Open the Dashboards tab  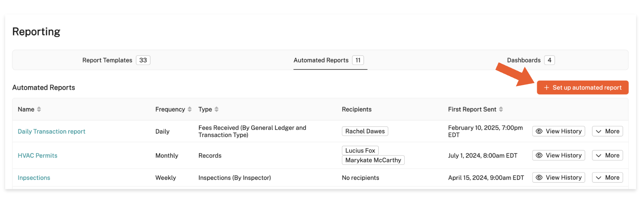(x=530, y=60)
